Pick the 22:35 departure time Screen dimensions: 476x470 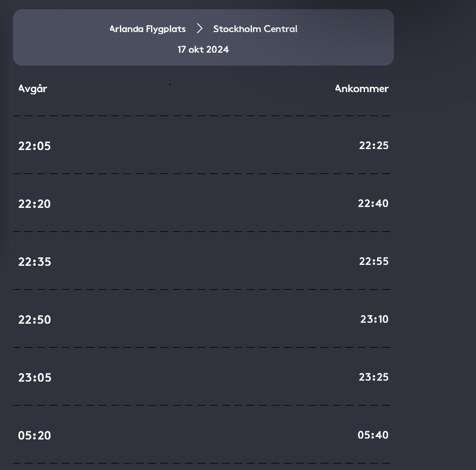point(35,262)
